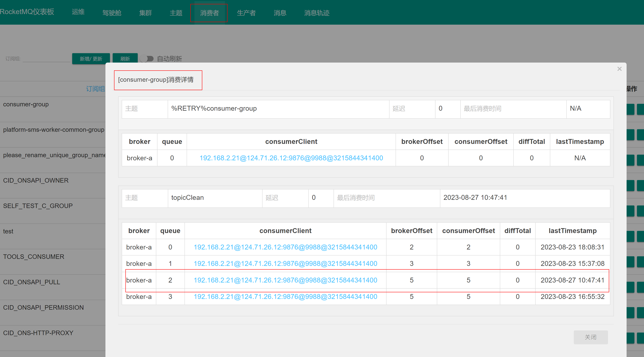Open topicClean queue 3 consumerClient link
644x357 pixels.
tap(285, 297)
